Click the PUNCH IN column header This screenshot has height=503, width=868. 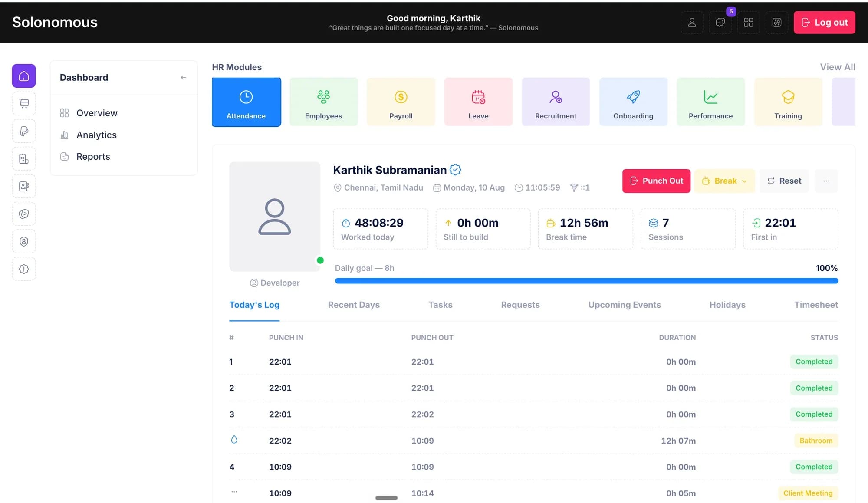pyautogui.click(x=286, y=338)
